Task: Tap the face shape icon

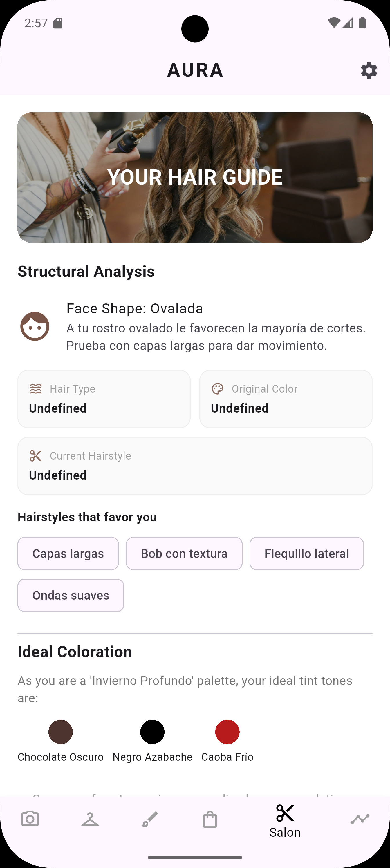Action: pyautogui.click(x=35, y=326)
